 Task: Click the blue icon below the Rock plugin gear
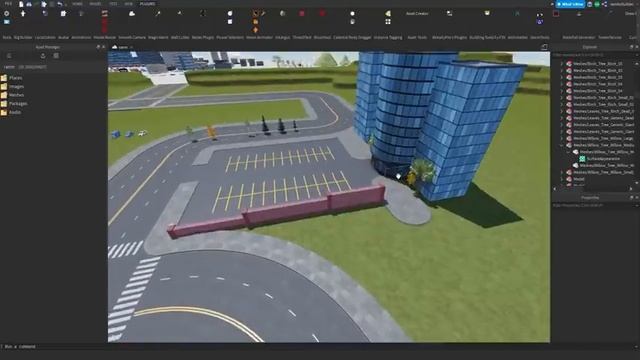[x=7, y=22]
